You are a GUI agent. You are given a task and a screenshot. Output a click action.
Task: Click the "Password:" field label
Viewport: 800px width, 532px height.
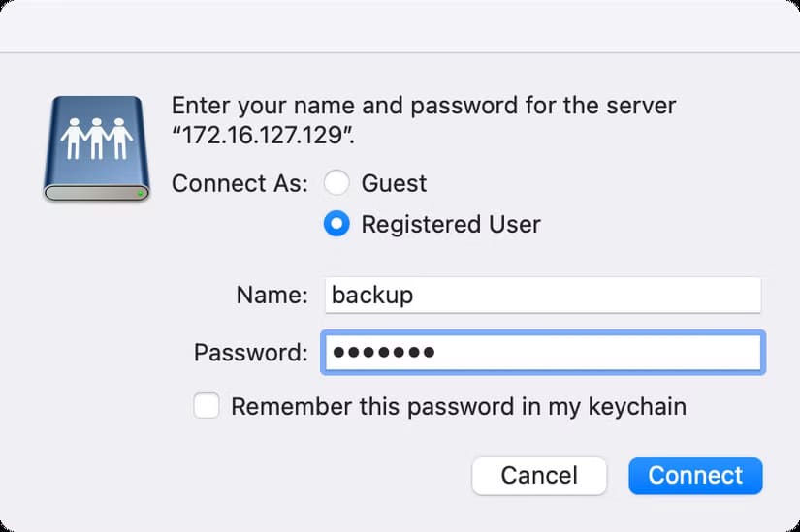250,352
